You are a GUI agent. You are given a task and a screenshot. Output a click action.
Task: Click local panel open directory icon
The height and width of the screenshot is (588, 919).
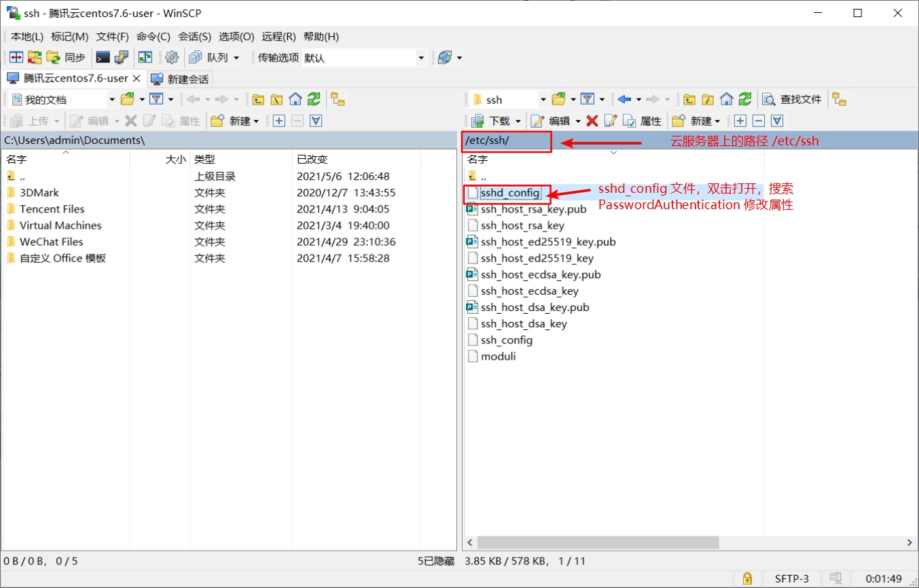pyautogui.click(x=128, y=99)
